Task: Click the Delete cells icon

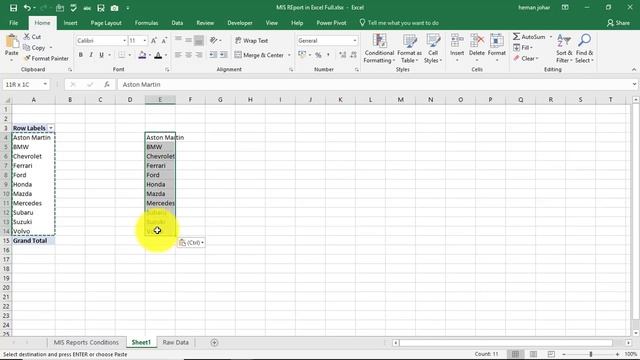Action: pos(476,42)
